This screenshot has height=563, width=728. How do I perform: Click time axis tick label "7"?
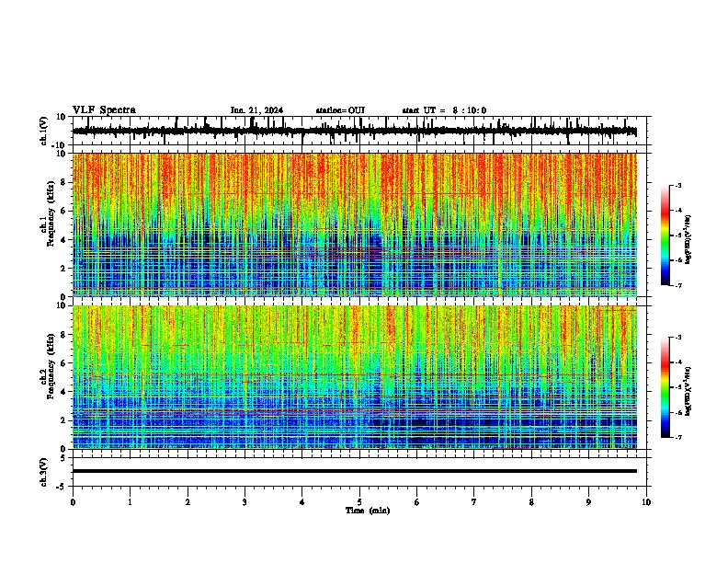tap(474, 502)
